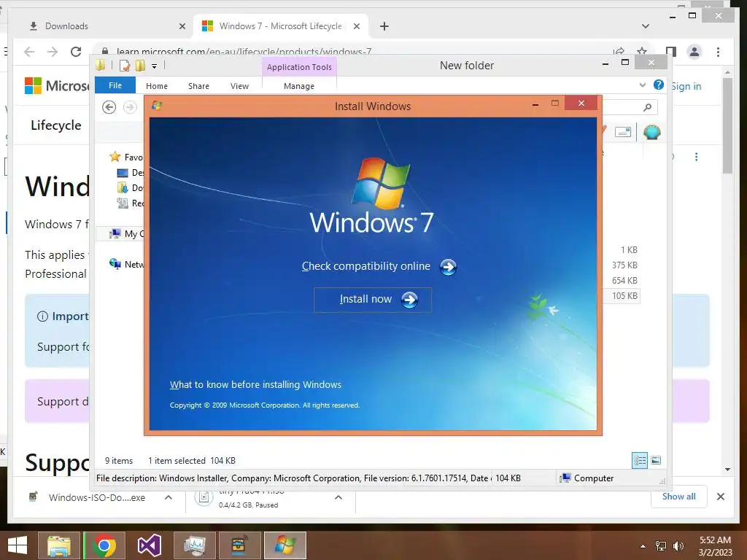Image resolution: width=747 pixels, height=560 pixels.
Task: Bookmark this page with the star icon
Action: click(642, 51)
